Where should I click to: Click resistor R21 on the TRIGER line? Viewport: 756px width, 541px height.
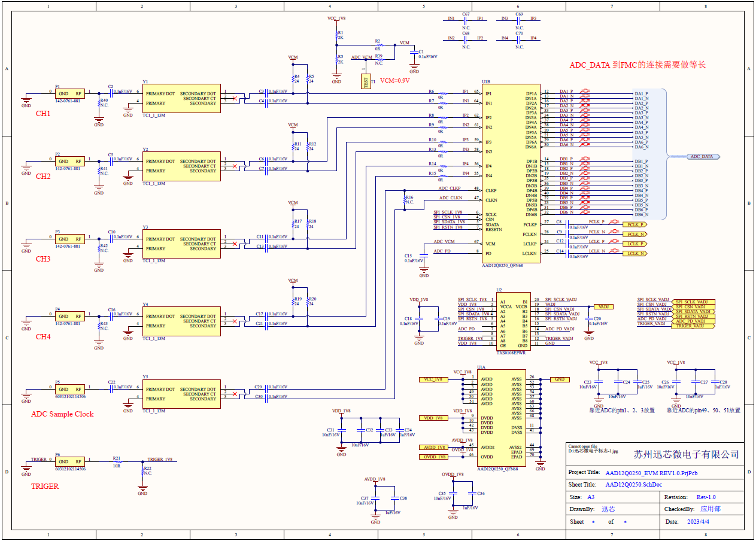click(117, 461)
